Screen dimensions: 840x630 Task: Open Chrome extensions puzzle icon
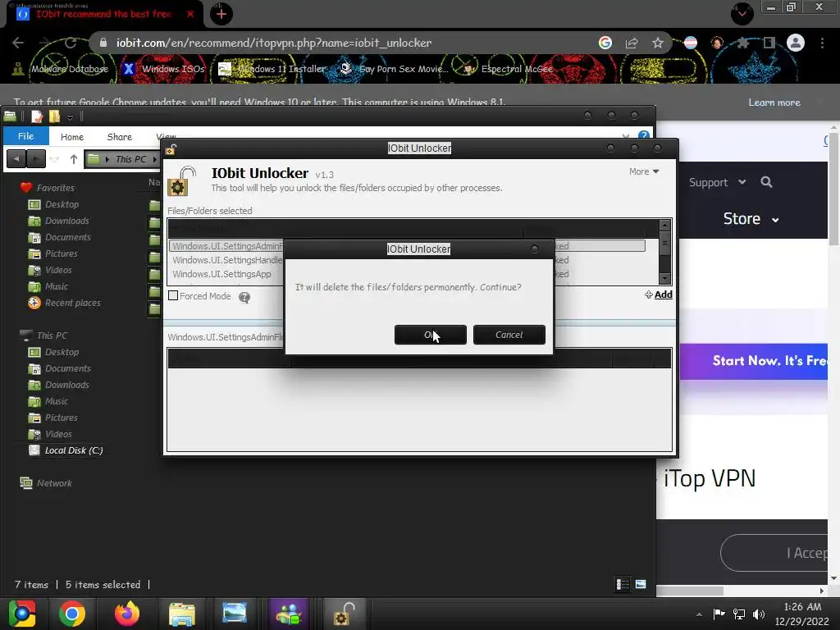(x=743, y=43)
